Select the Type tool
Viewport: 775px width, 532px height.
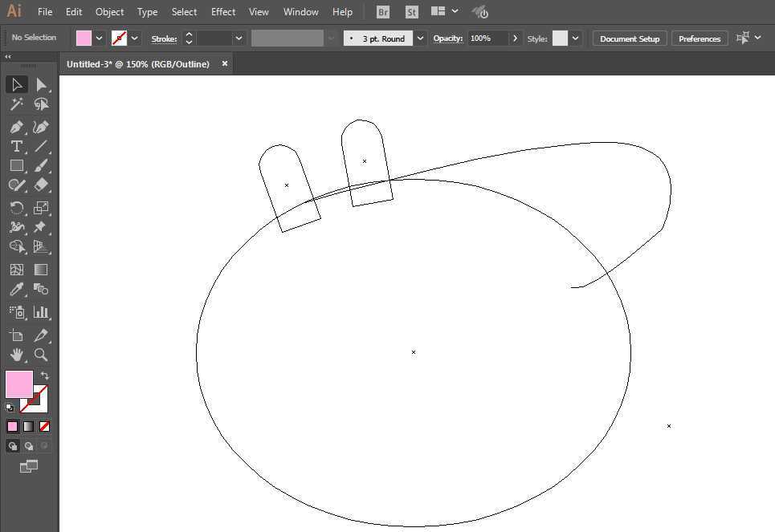(16, 146)
